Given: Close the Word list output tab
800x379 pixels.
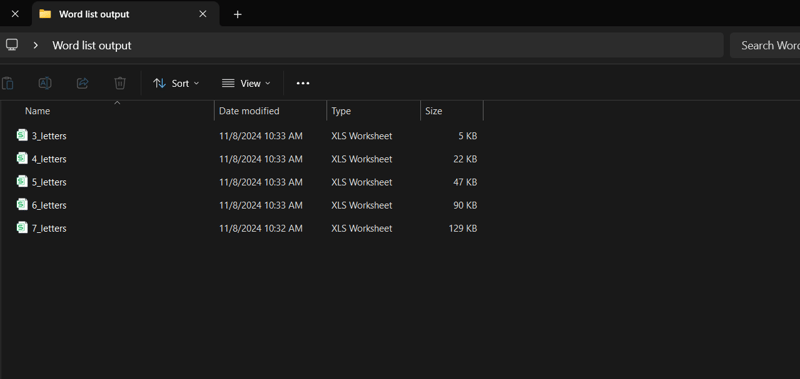Looking at the screenshot, I should (x=203, y=14).
